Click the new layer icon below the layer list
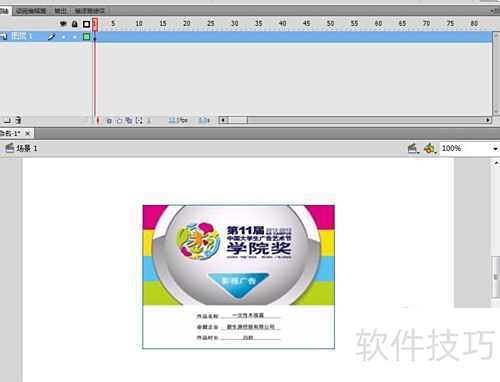Screen dimensions: 500x382 click(x=7, y=120)
